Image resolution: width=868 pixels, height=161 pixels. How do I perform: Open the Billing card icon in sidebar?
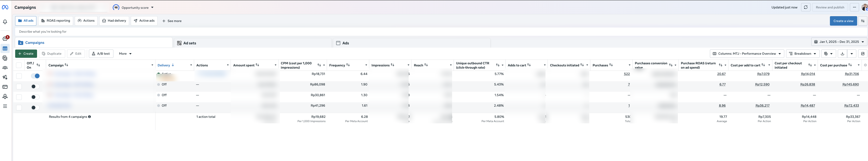tap(5, 87)
